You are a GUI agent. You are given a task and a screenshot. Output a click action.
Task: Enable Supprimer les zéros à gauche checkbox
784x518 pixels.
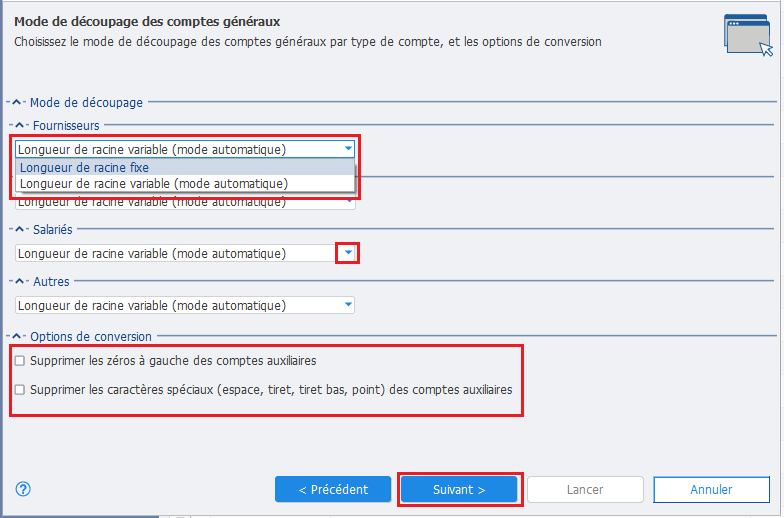20,360
